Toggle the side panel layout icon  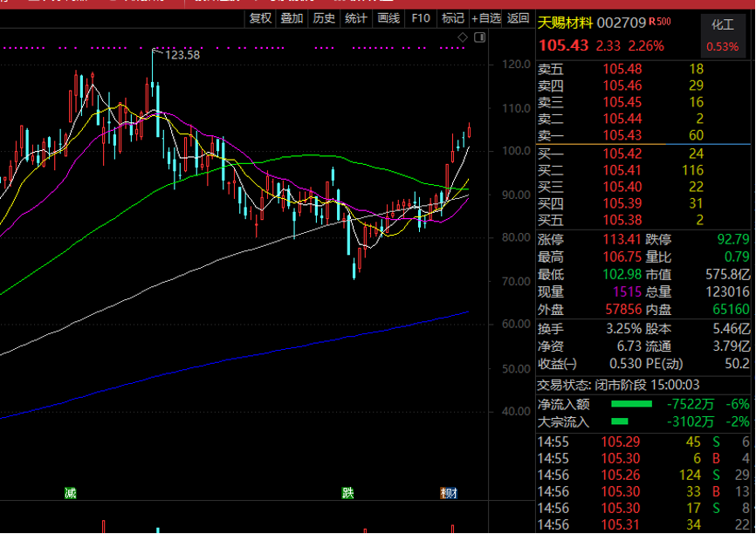point(480,38)
